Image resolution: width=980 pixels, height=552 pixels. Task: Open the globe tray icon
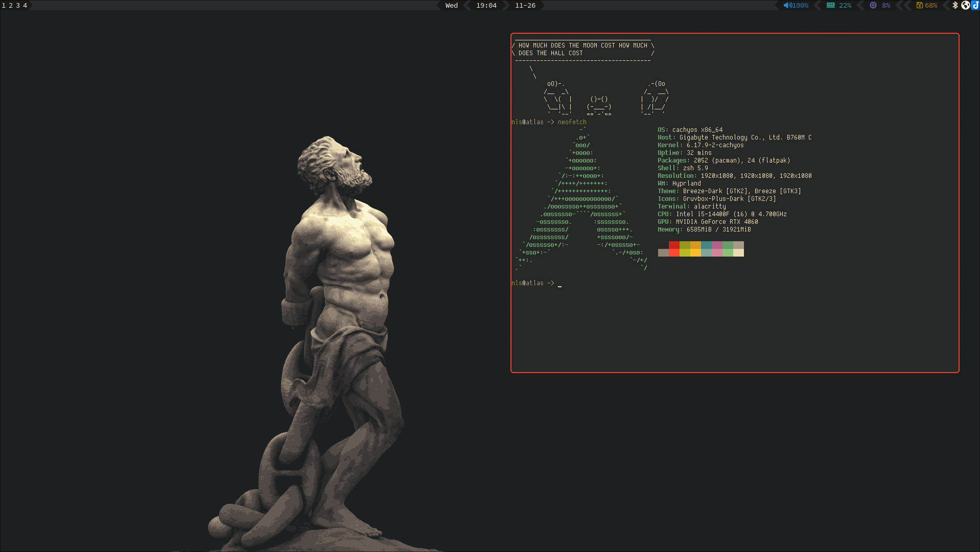pyautogui.click(x=965, y=5)
